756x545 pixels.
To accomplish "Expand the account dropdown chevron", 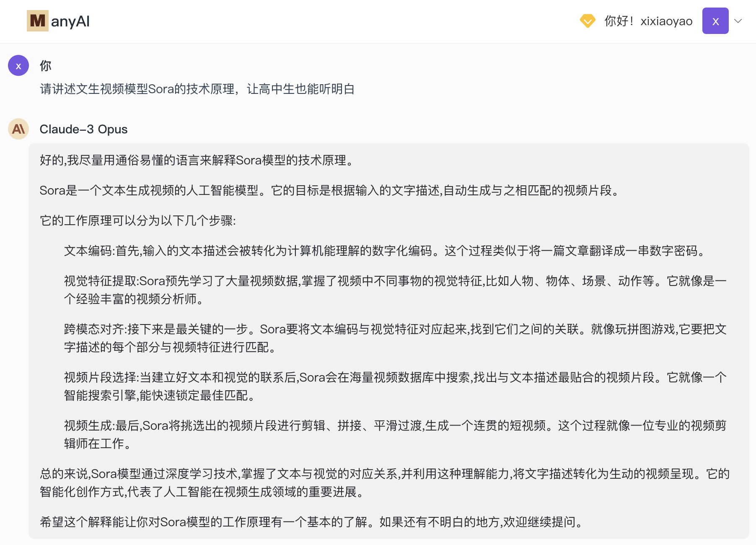I will [738, 21].
